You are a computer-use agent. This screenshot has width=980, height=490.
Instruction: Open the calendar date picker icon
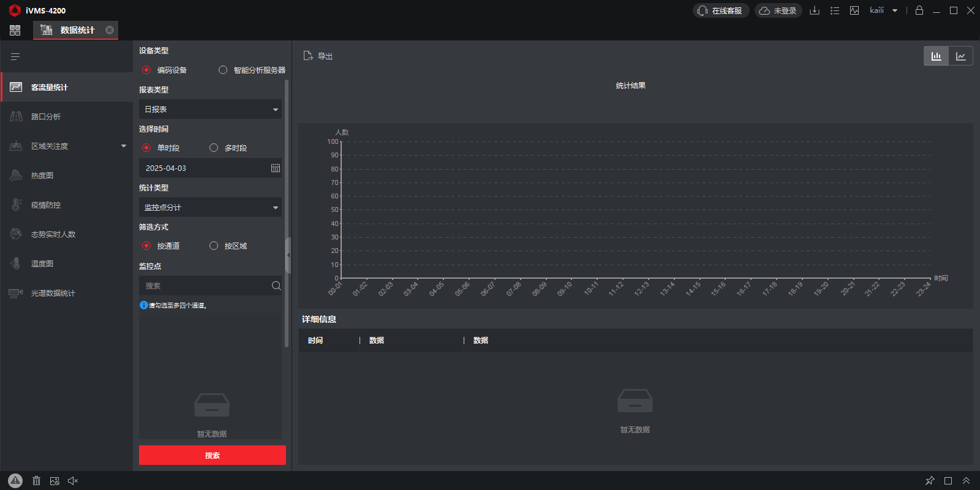click(276, 168)
